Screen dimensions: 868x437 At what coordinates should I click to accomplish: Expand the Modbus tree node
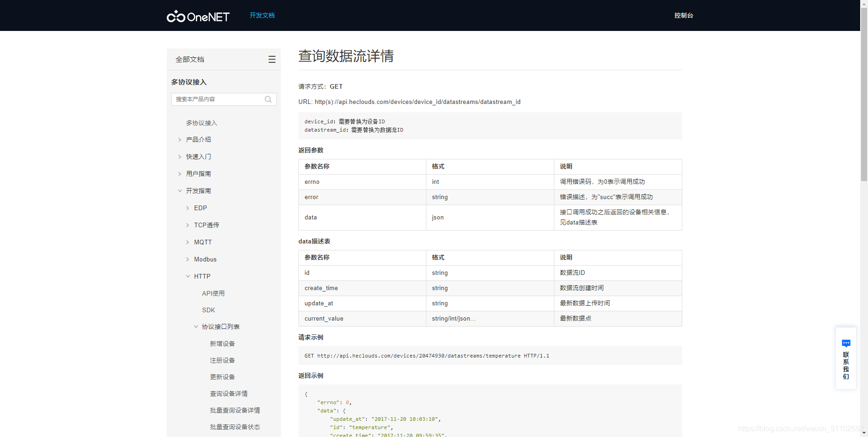205,259
